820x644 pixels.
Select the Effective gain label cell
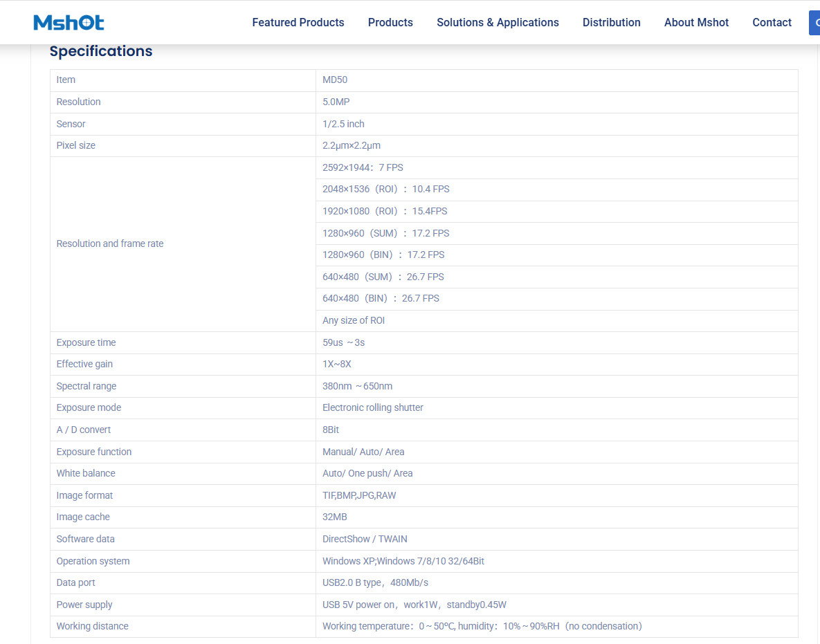[x=183, y=365]
